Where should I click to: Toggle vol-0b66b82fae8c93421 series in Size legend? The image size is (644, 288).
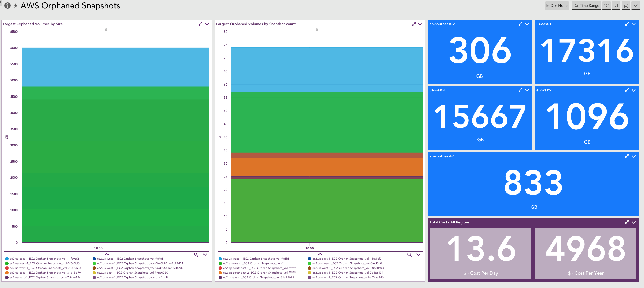(138, 263)
